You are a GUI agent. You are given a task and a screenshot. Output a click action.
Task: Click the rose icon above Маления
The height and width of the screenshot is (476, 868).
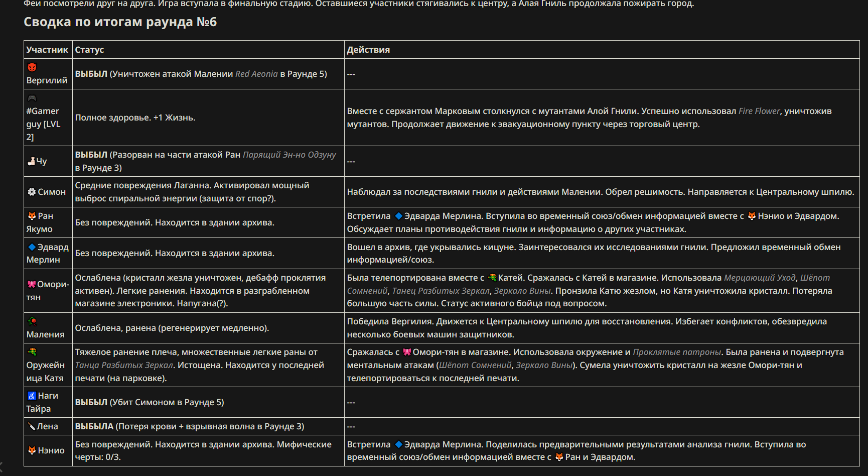coord(32,321)
